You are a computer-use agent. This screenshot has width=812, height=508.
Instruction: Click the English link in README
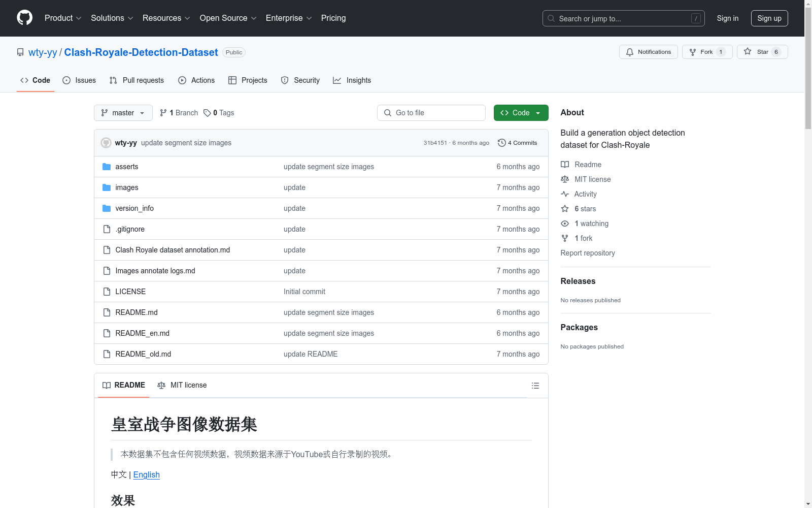click(146, 474)
